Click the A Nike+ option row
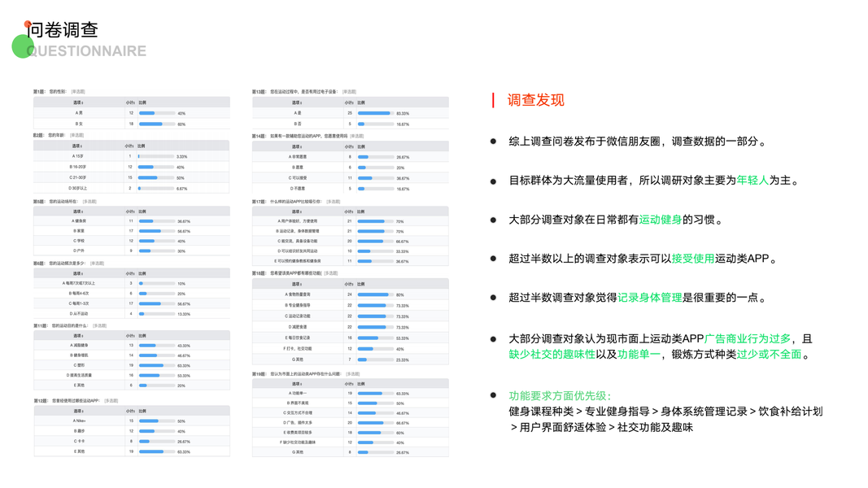868x488 pixels. point(132,421)
